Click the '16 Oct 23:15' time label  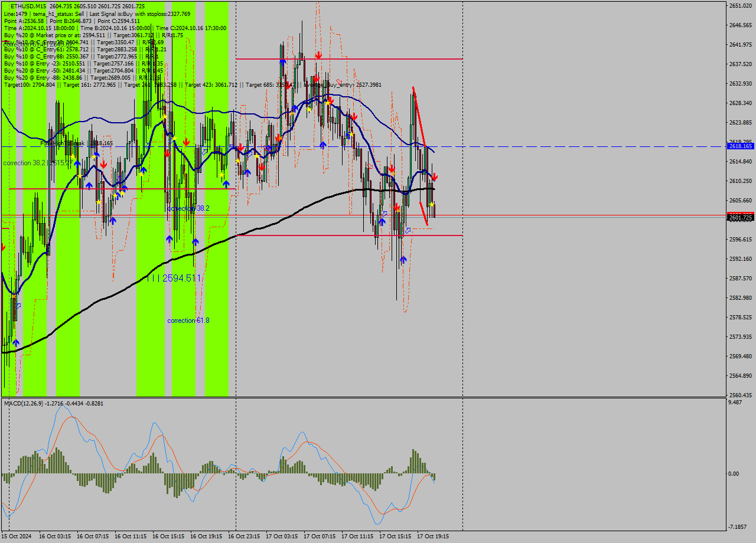coord(244,537)
